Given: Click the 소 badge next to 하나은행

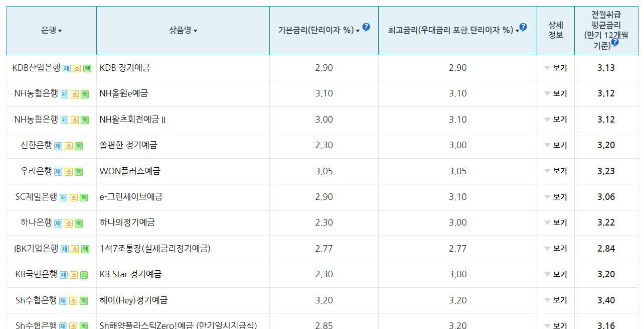Looking at the screenshot, I should click(69, 224).
